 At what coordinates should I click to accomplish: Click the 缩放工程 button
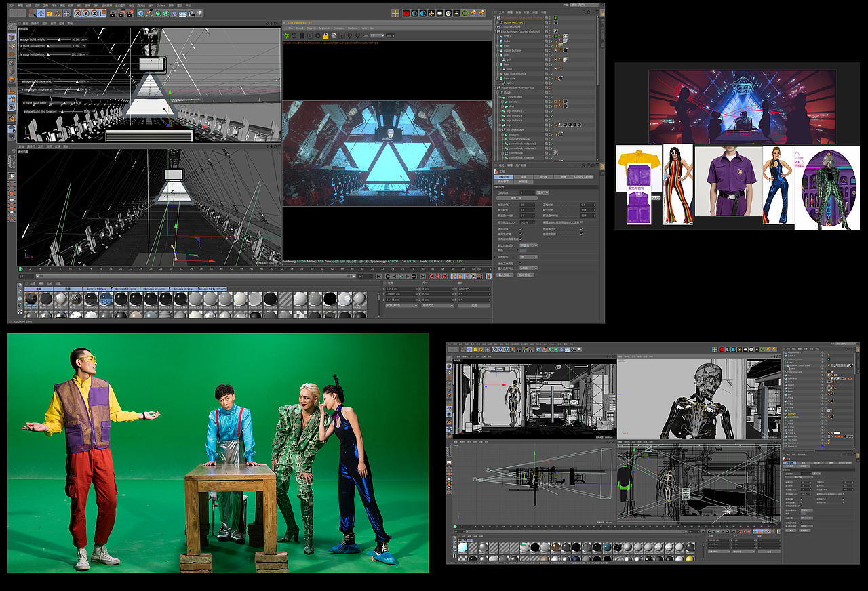point(515,198)
